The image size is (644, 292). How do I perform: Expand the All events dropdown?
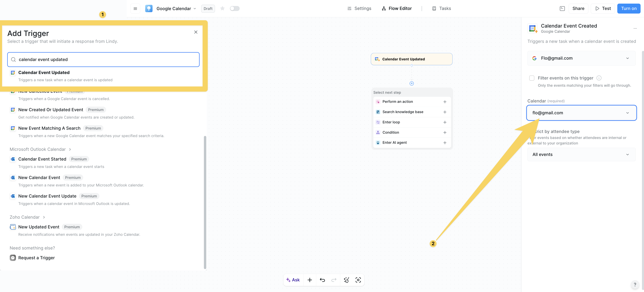coord(581,154)
